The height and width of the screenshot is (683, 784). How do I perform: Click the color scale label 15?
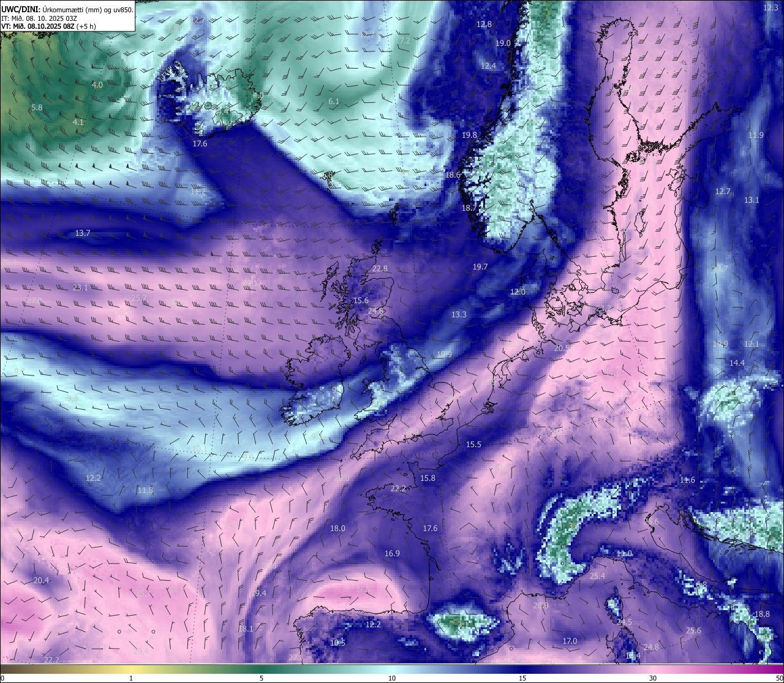522,678
